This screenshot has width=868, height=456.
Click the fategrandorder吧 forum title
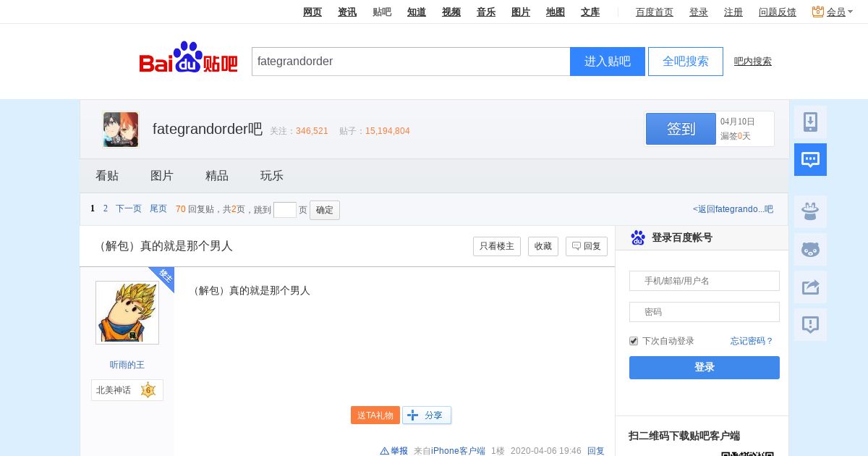(x=208, y=129)
